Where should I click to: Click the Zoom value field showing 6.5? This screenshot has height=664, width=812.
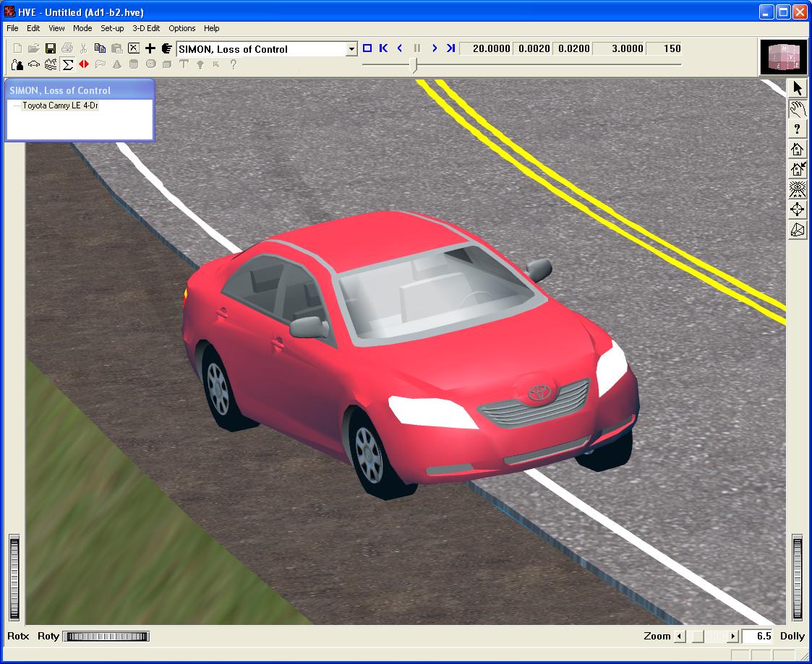point(758,637)
